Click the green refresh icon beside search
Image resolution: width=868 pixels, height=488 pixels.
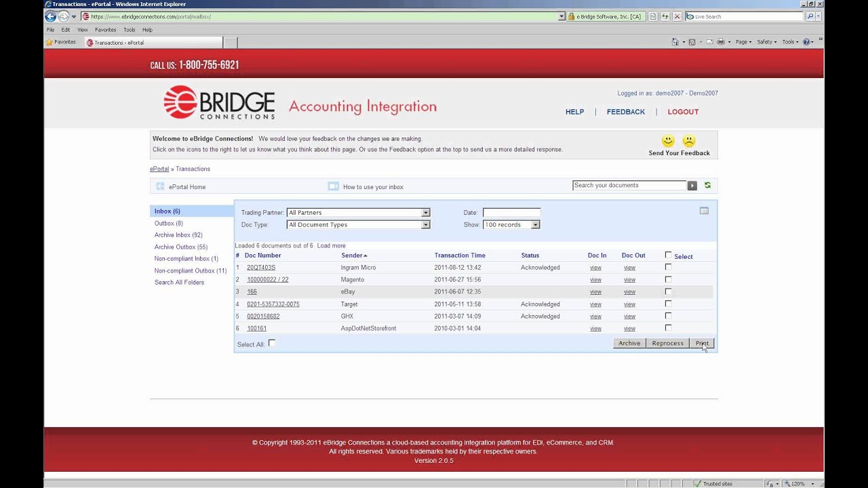[707, 185]
